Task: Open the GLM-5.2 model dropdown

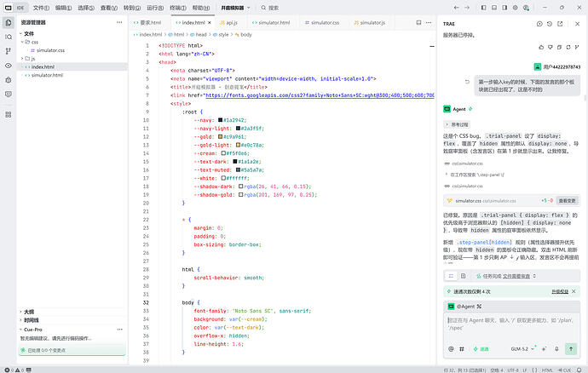Action: coord(522,349)
